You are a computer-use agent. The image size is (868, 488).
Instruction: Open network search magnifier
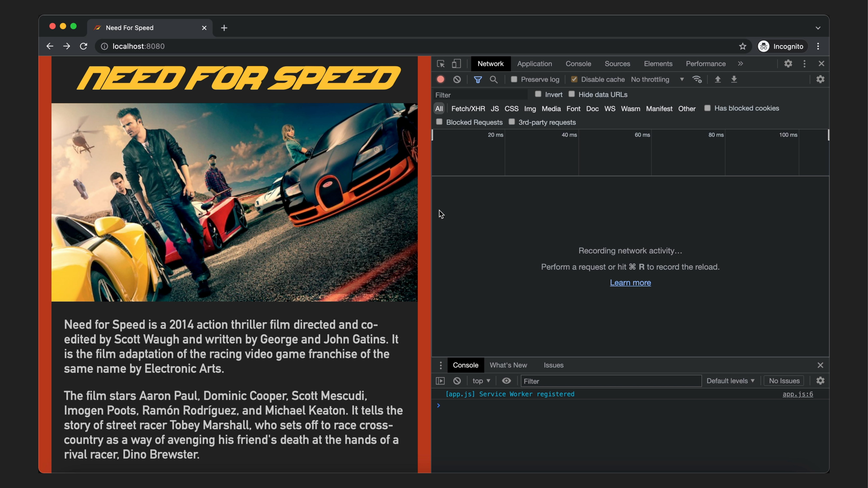tap(494, 80)
